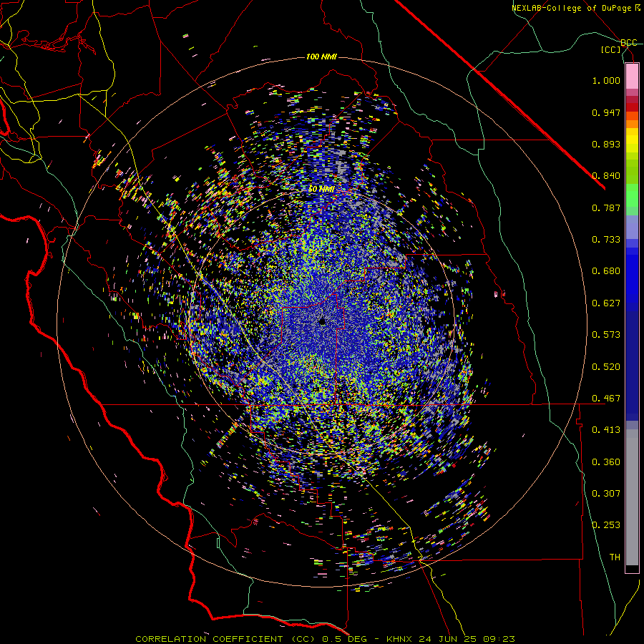Click the black radar site dot at center

(322, 321)
